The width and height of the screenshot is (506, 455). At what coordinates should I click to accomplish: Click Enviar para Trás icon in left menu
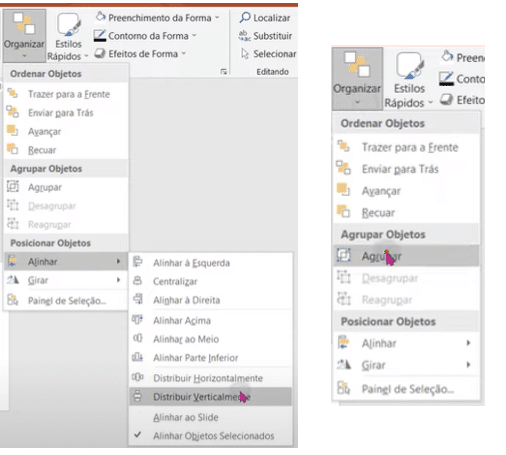click(x=13, y=112)
